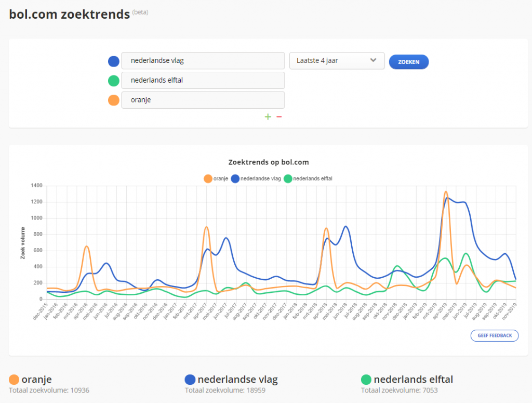Click the ZOEKEN button
Screen dimensions: 532x403
tap(409, 62)
